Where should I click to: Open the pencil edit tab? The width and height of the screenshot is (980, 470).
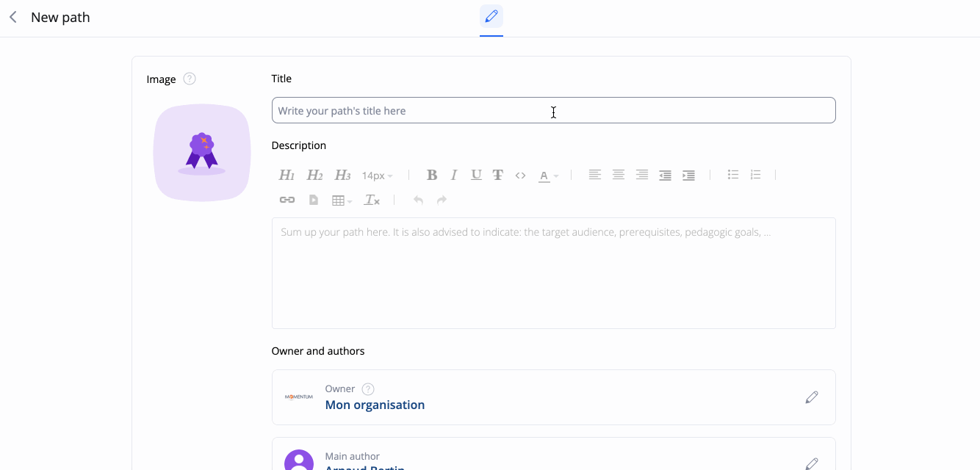pos(491,16)
